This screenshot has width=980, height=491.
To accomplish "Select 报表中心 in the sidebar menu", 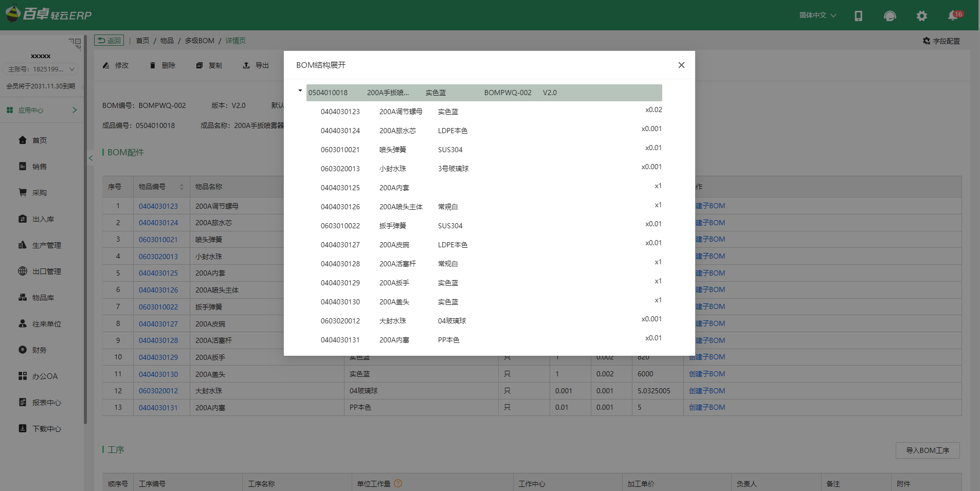I will tap(47, 403).
